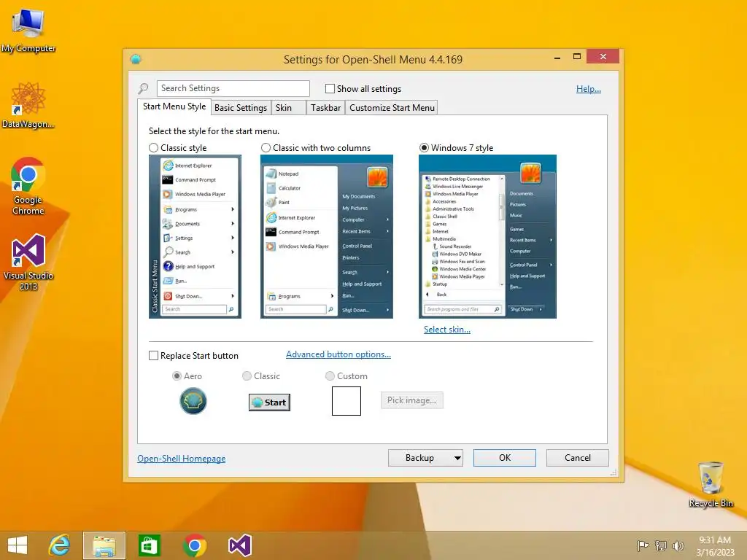Switch to the Start Menu Style tab
This screenshot has height=560, width=747.
coord(174,106)
